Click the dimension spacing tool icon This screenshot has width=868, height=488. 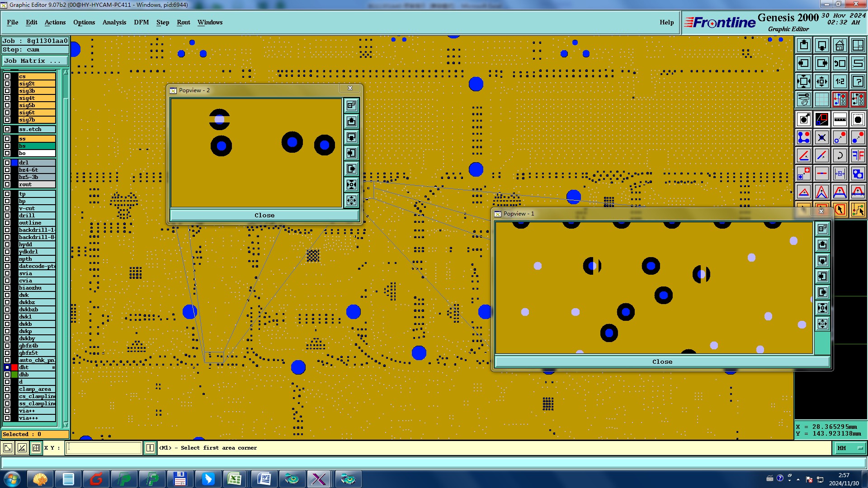point(840,174)
